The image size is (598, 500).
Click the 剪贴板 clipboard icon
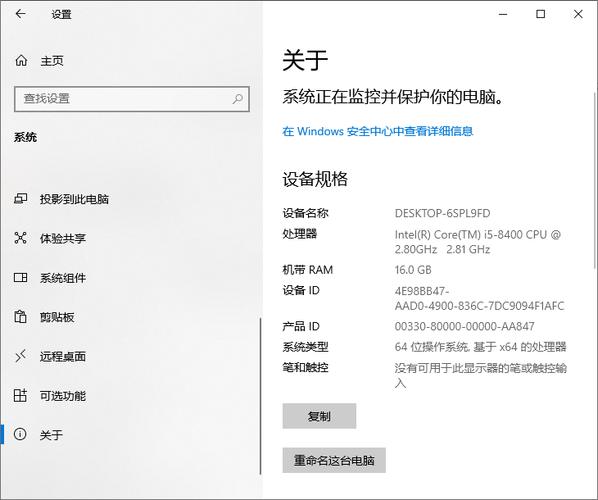[x=21, y=317]
